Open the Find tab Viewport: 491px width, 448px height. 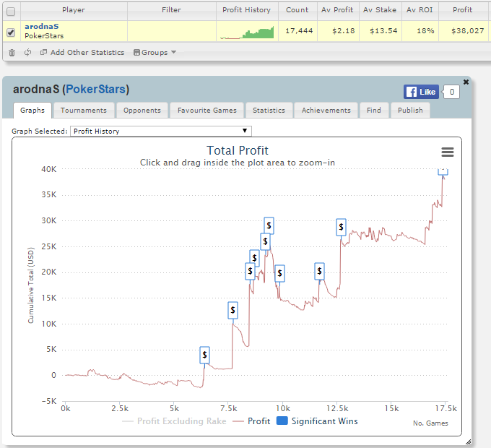pyautogui.click(x=374, y=111)
